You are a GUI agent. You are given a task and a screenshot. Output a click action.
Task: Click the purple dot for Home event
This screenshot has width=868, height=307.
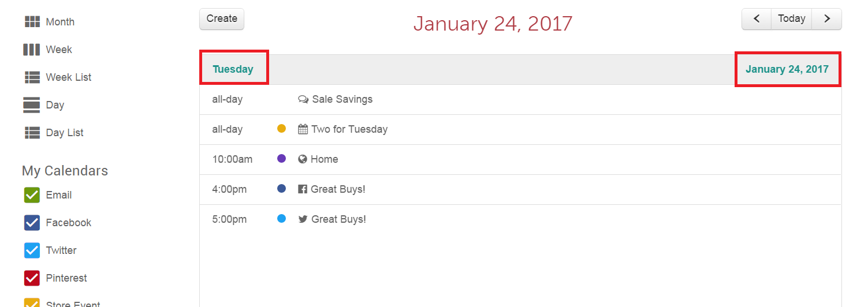pos(282,158)
